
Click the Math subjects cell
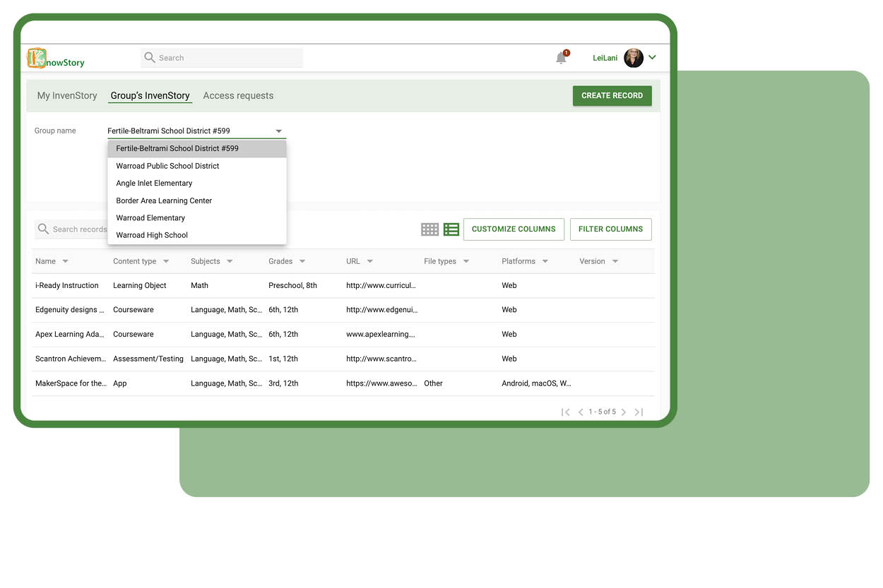coord(199,285)
